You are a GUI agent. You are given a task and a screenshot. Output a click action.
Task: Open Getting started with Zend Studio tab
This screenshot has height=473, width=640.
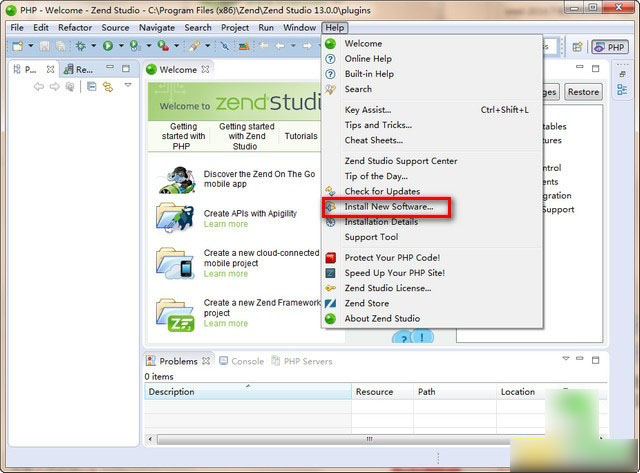point(247,136)
